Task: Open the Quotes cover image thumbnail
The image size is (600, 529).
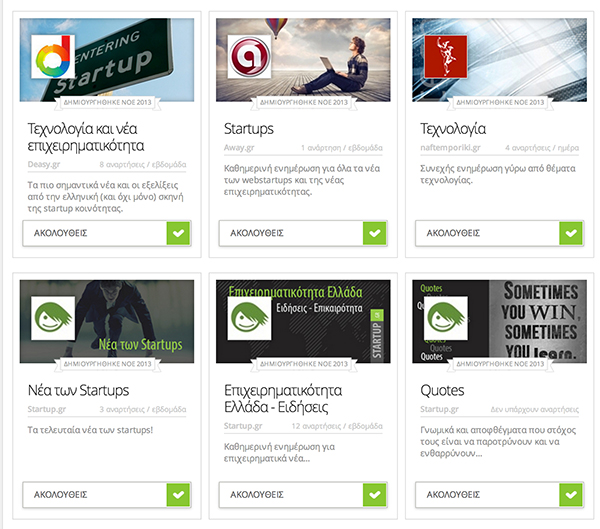Action: [530, 320]
